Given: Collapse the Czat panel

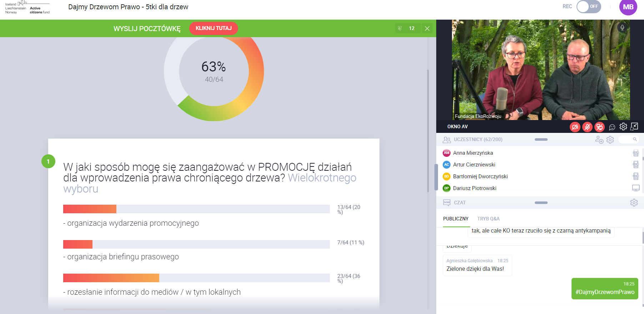Looking at the screenshot, I should point(541,203).
